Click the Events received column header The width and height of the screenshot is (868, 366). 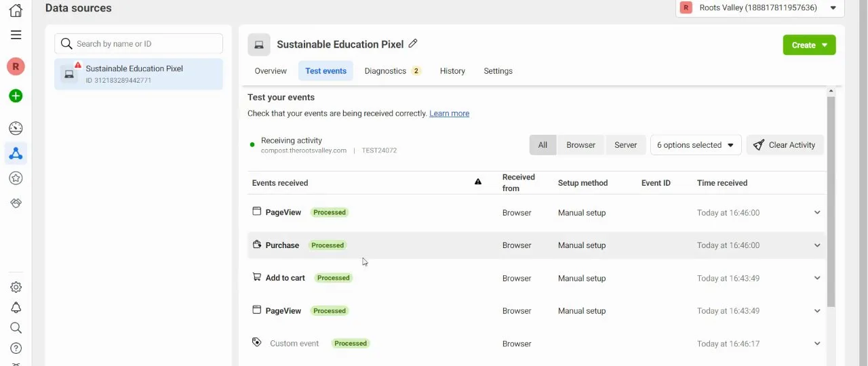coord(280,183)
